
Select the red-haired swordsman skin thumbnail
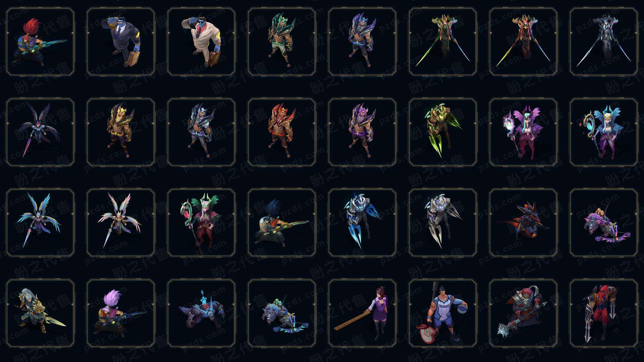coord(40,42)
